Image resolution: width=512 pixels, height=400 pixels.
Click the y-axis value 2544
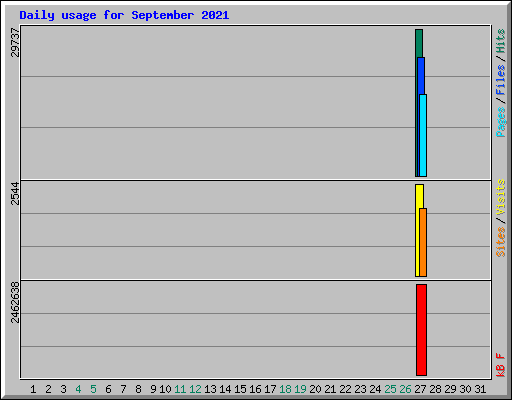[x=15, y=193]
